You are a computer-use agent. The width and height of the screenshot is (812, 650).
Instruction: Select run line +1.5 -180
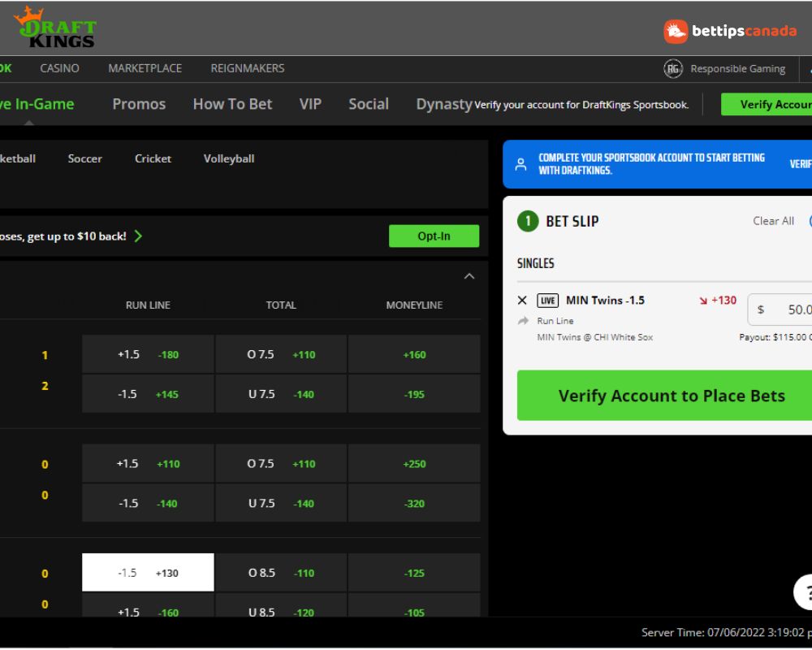(148, 354)
